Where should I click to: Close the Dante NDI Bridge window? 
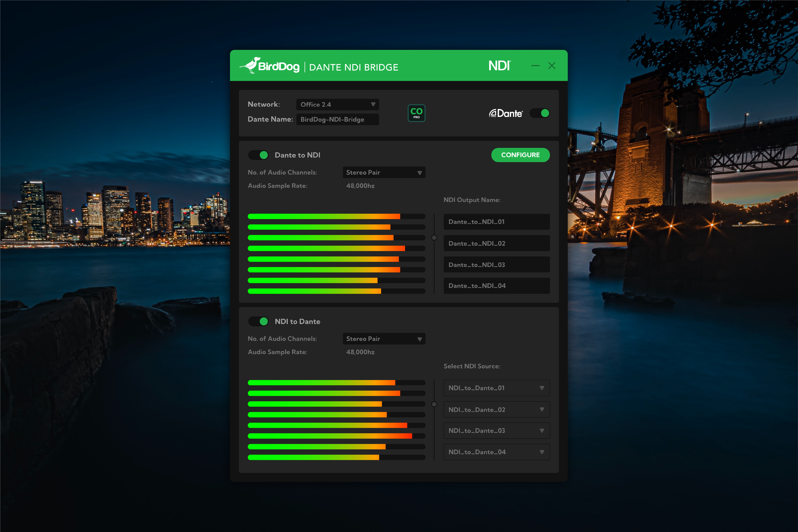coord(552,65)
